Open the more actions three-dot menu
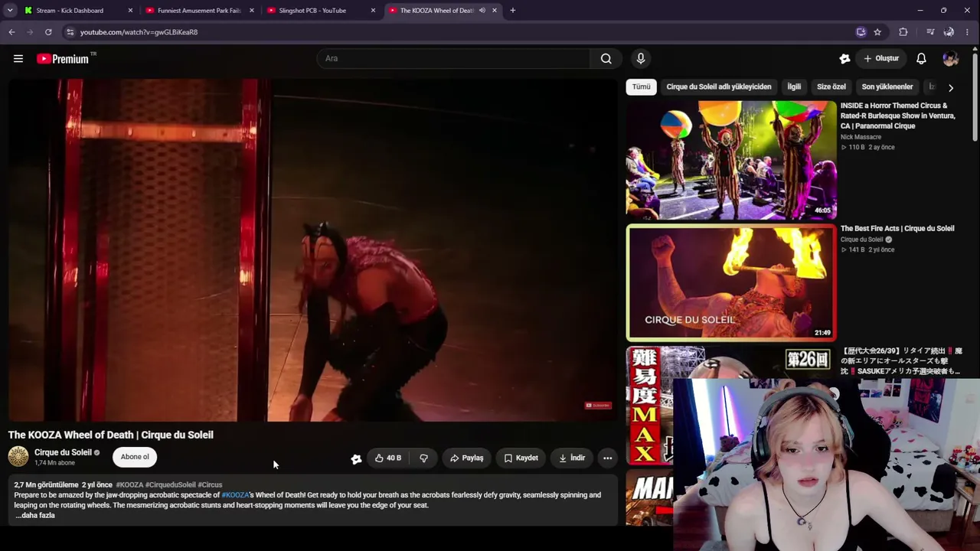 [607, 458]
